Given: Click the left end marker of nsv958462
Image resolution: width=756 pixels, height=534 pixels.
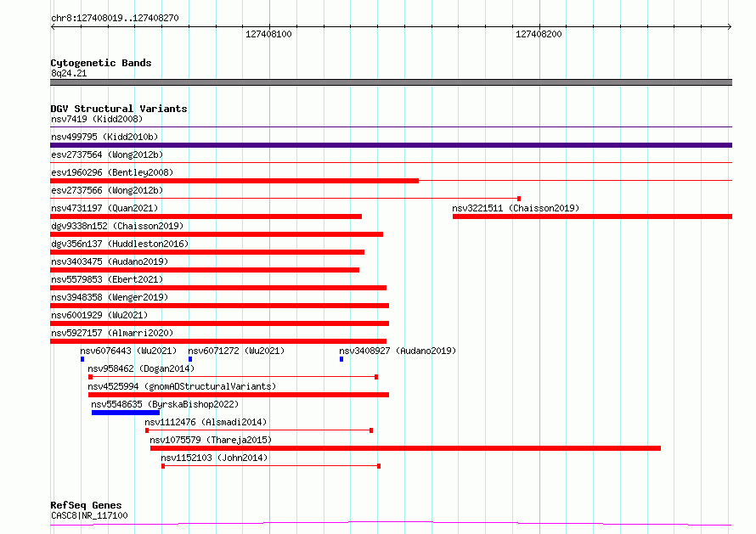Looking at the screenshot, I should pos(90,377).
